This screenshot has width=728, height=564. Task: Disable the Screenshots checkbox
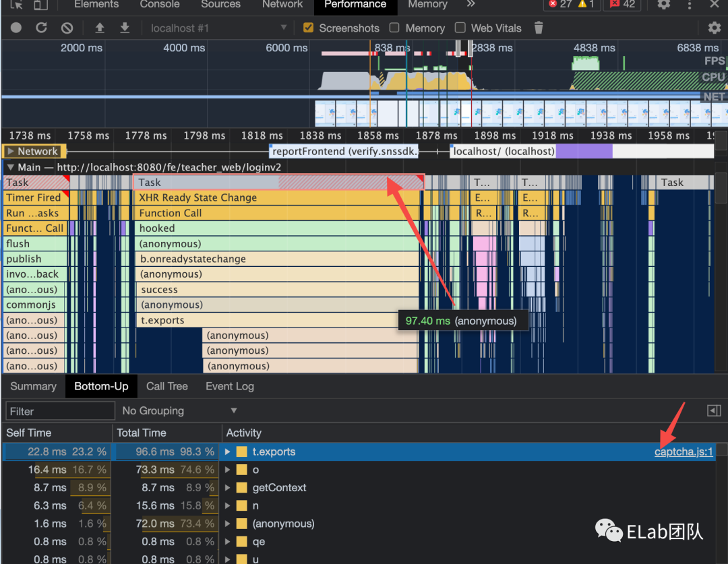click(x=309, y=28)
